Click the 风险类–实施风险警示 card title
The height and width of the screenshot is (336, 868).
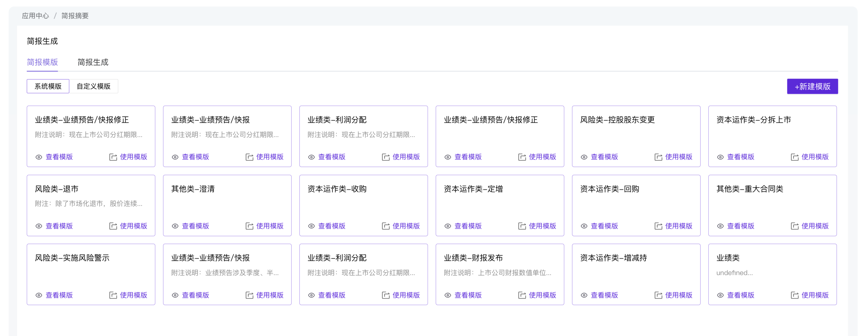point(72,258)
